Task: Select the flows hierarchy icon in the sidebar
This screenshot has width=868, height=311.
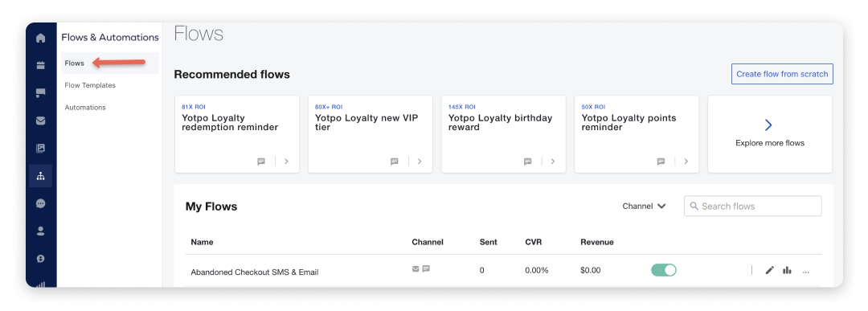Action: pyautogui.click(x=40, y=176)
